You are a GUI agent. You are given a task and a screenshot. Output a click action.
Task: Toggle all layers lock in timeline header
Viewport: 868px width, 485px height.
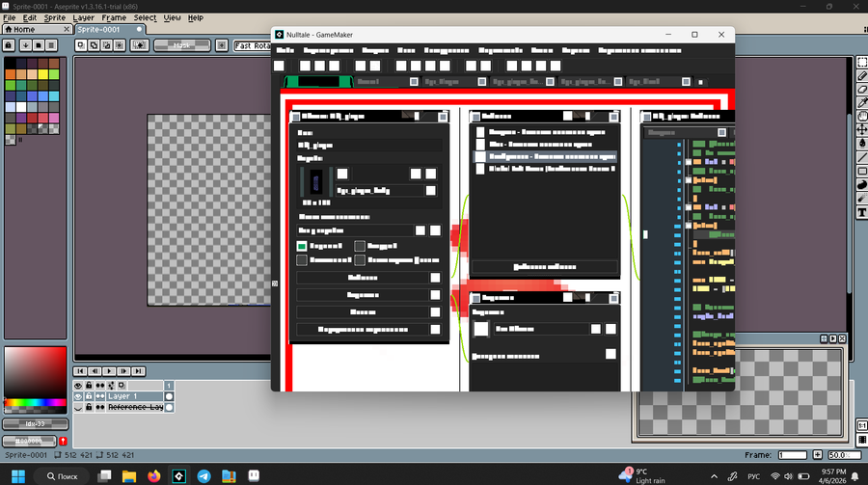click(x=89, y=386)
